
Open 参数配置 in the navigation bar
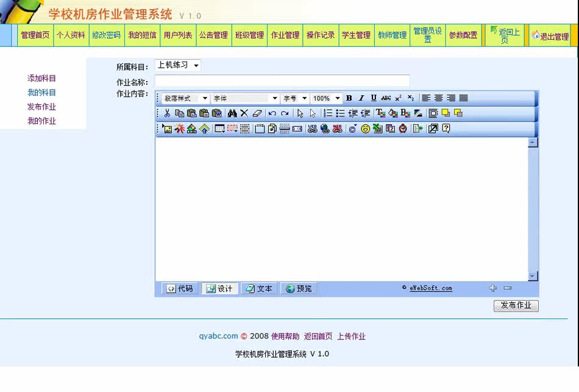coord(463,35)
